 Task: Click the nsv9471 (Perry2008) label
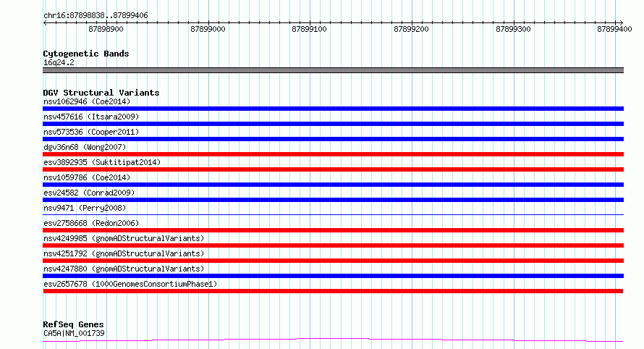coord(85,208)
